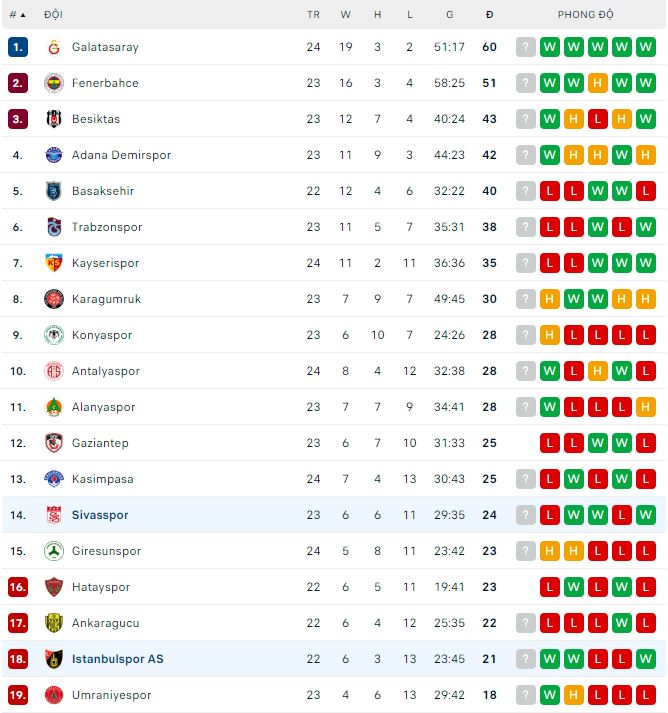Click Galatasaray's next-match question mark badge
This screenshot has height=713, width=668.
pos(526,47)
